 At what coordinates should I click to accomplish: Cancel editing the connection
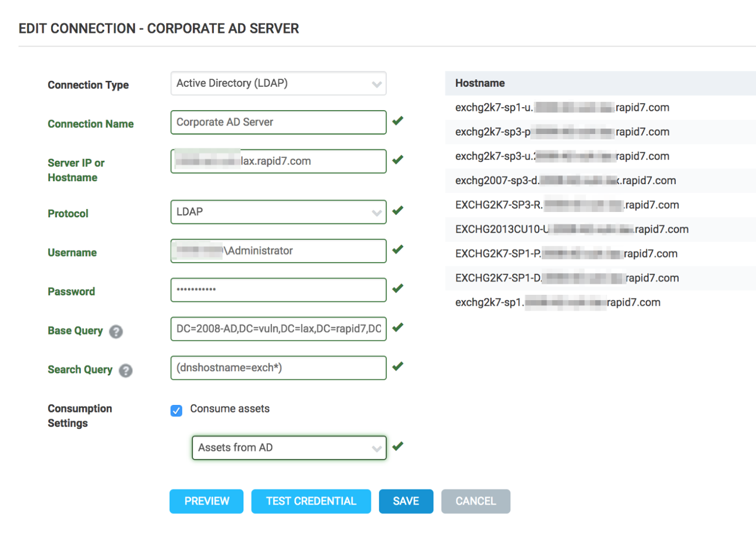click(x=476, y=501)
